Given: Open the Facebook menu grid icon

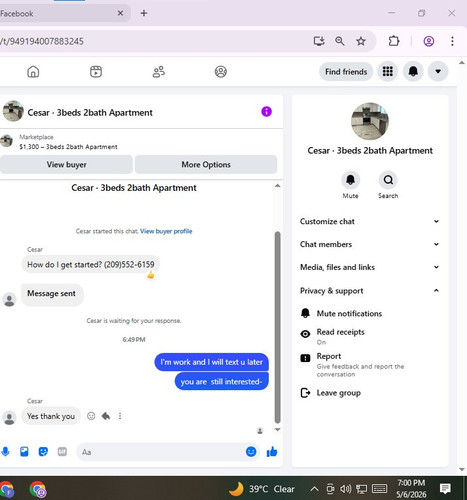Looking at the screenshot, I should click(x=387, y=71).
